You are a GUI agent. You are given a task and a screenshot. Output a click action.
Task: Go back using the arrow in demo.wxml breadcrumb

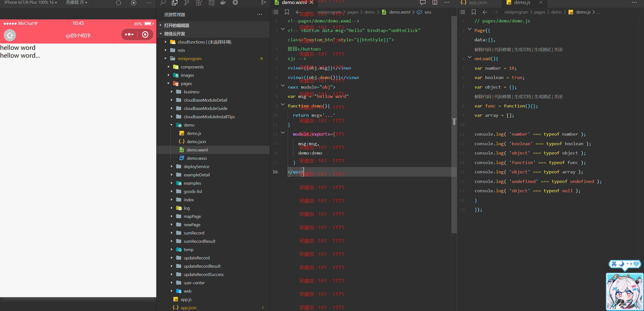tap(298, 12)
